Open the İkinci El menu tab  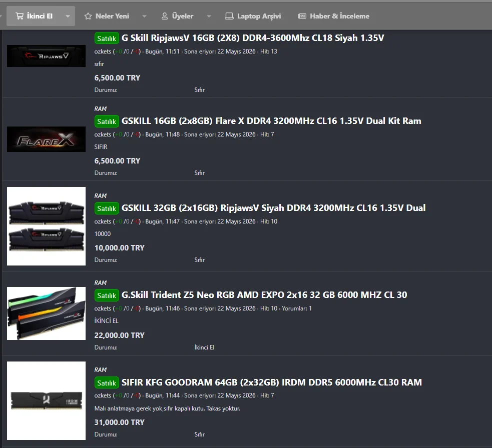tap(40, 16)
